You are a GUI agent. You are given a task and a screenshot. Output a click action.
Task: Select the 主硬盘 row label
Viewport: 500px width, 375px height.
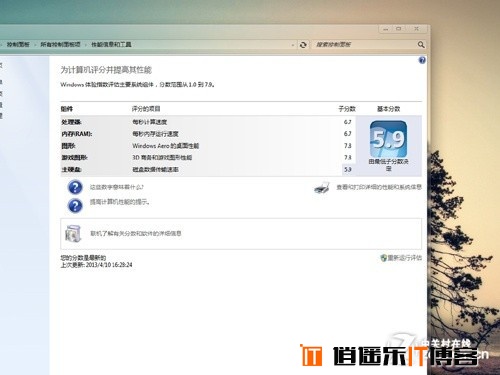coord(71,169)
